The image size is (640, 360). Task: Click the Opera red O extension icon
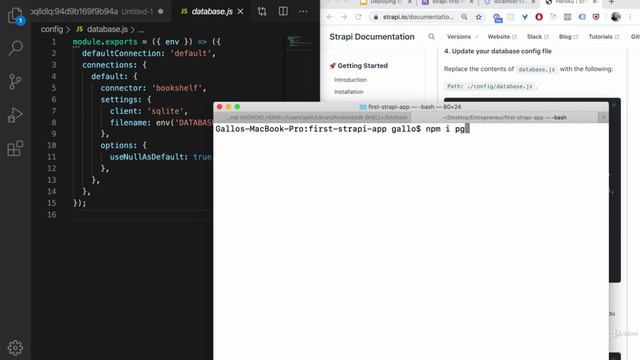pos(539,17)
